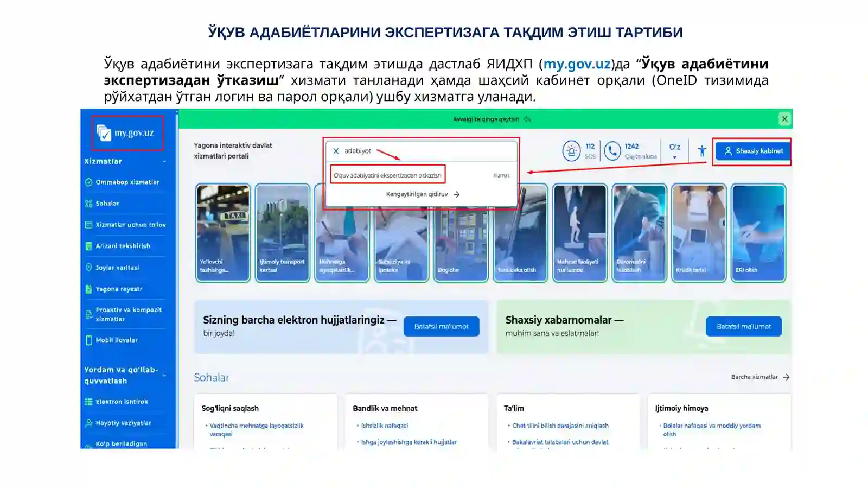Open accessibility options via person icon
Image resolution: width=868 pixels, height=488 pixels.
[702, 151]
